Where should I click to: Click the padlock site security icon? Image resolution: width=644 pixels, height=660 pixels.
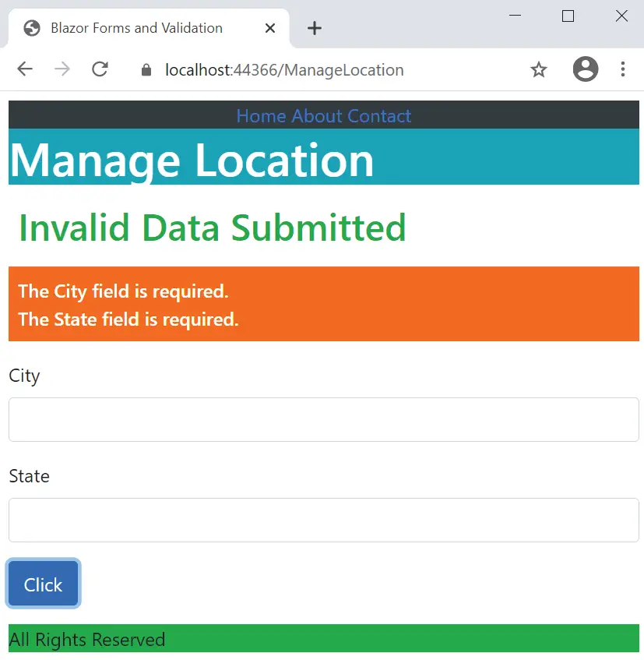point(145,69)
